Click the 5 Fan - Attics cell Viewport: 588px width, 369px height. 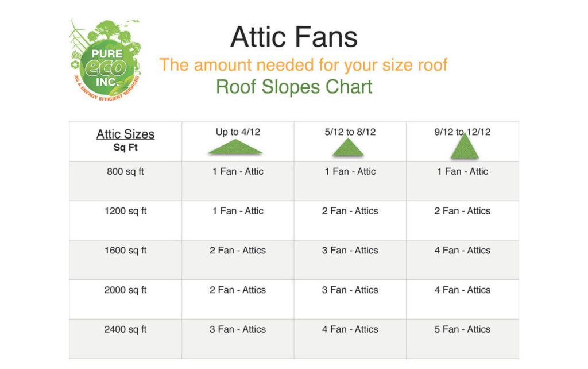click(x=462, y=329)
